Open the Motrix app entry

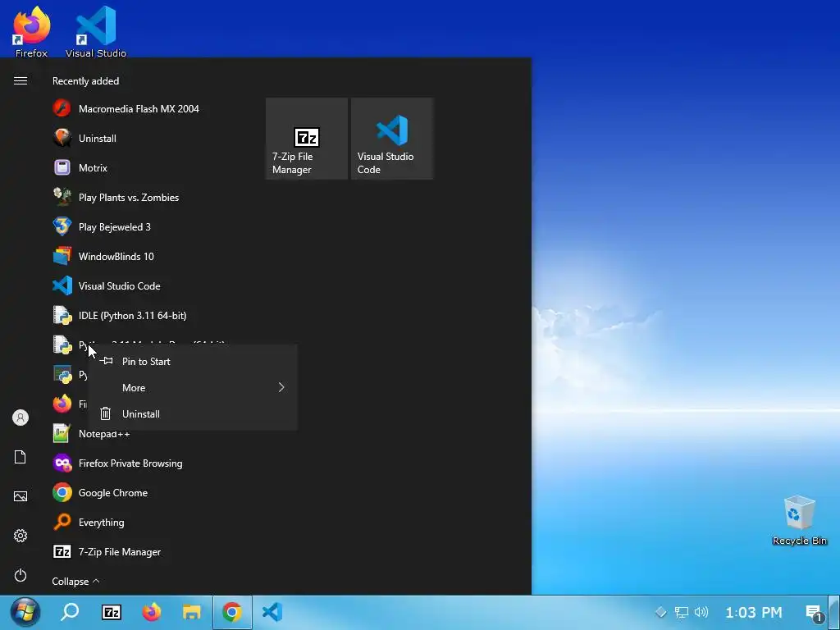[80, 167]
